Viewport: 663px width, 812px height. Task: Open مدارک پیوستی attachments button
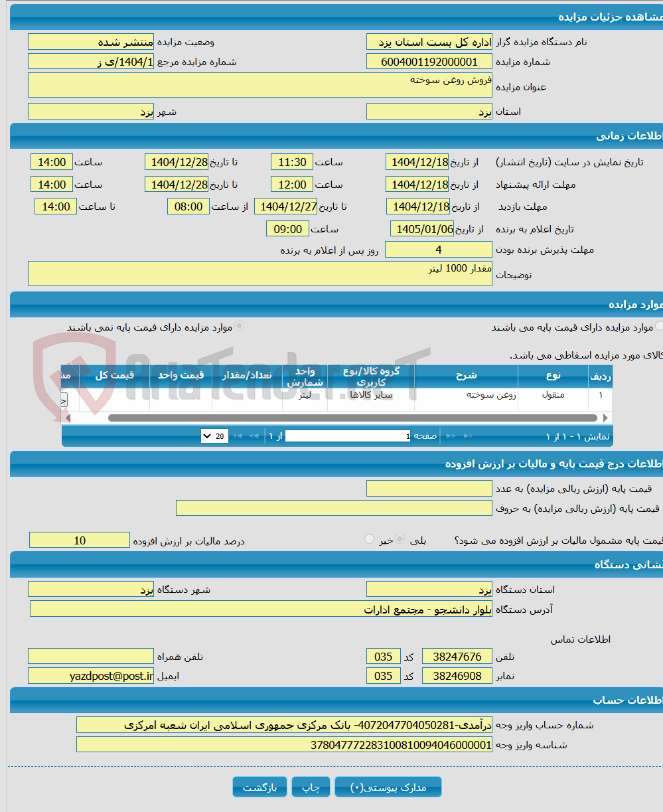click(x=388, y=787)
